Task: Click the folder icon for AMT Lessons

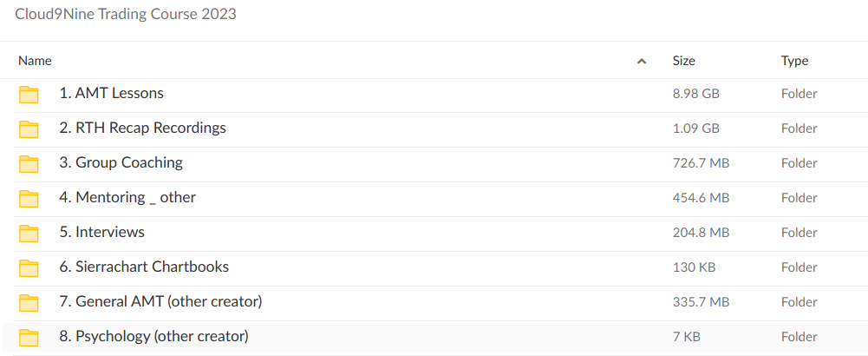Action: click(29, 95)
